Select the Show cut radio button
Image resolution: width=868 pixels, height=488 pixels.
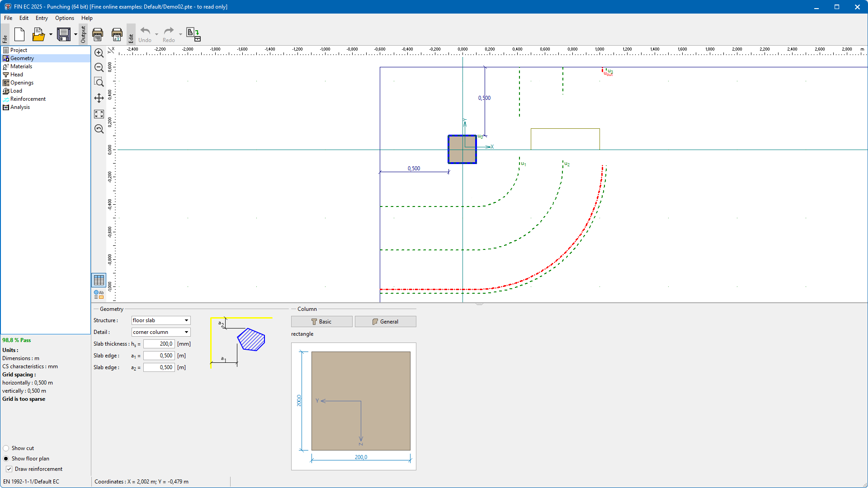click(6, 448)
